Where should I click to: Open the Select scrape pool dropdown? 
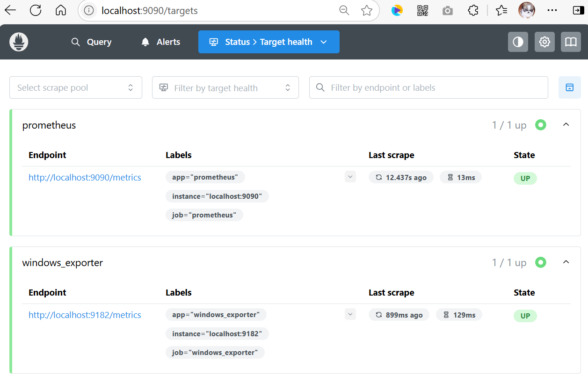(x=76, y=88)
